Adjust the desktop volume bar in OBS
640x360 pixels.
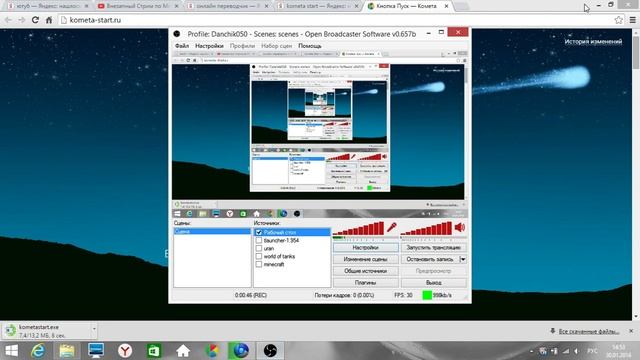click(x=427, y=228)
